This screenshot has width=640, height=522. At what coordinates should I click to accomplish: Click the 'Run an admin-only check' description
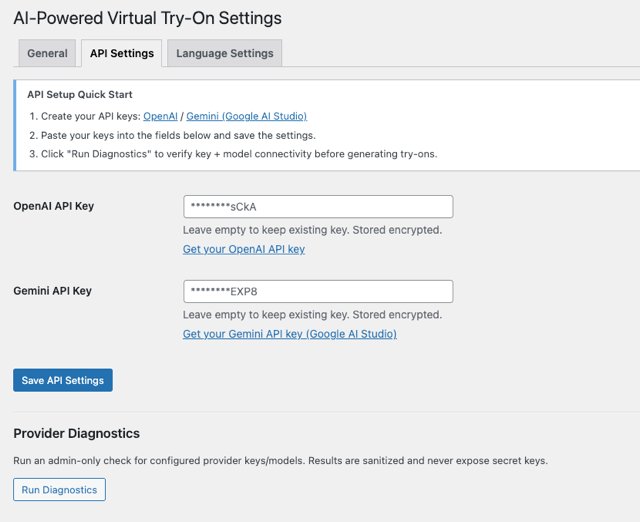[280, 460]
